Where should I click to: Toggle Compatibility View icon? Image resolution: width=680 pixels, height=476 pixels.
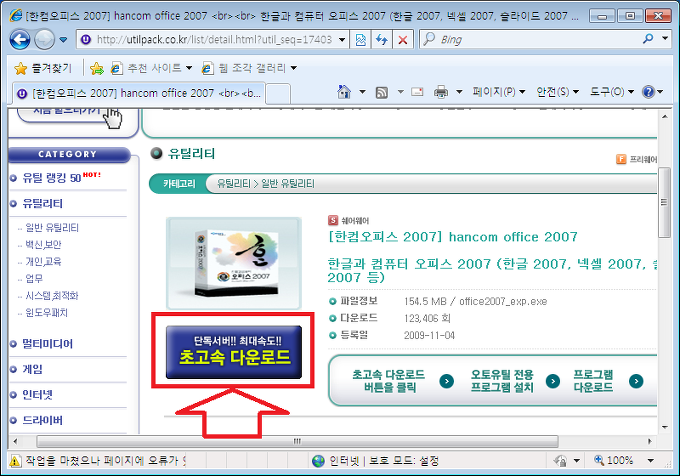[360, 40]
